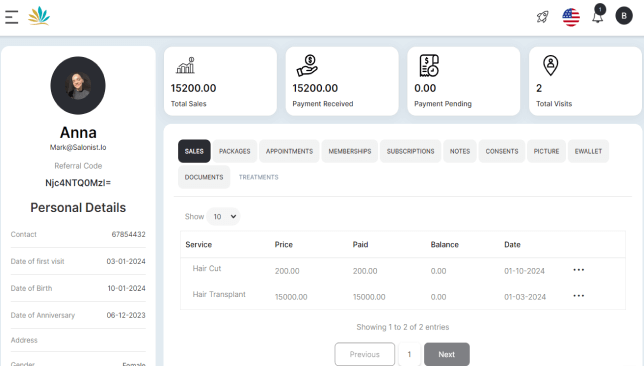Screen dimensions: 644x366
Task: Sort by the Balance column header
Action: [x=444, y=244]
